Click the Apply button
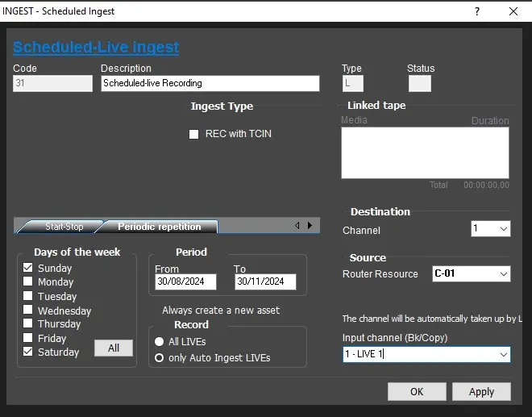The image size is (532, 417). click(x=481, y=391)
